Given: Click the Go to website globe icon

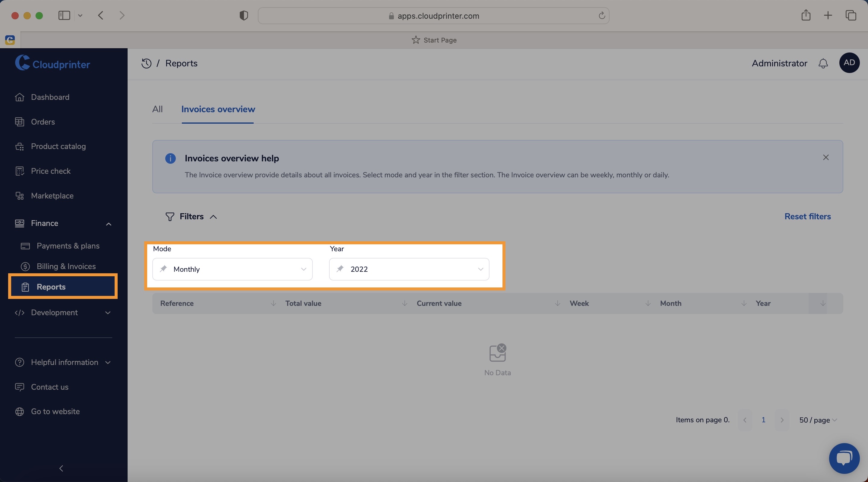Looking at the screenshot, I should [20, 411].
